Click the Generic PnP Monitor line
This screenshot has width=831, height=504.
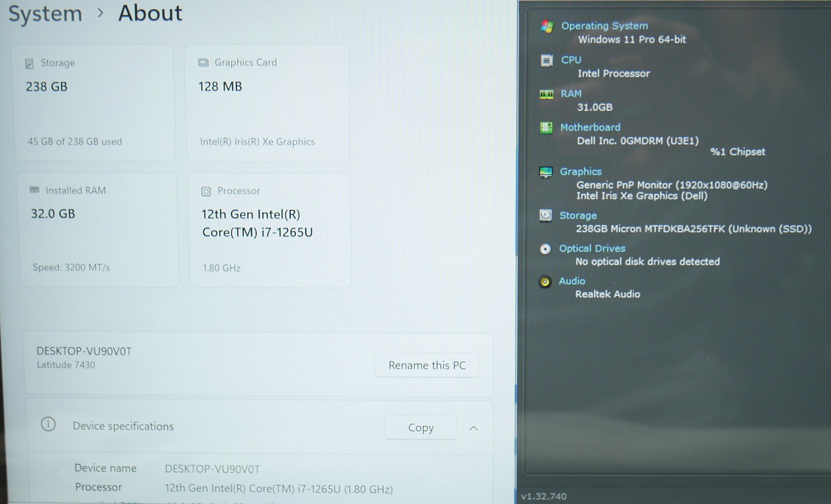tap(672, 185)
